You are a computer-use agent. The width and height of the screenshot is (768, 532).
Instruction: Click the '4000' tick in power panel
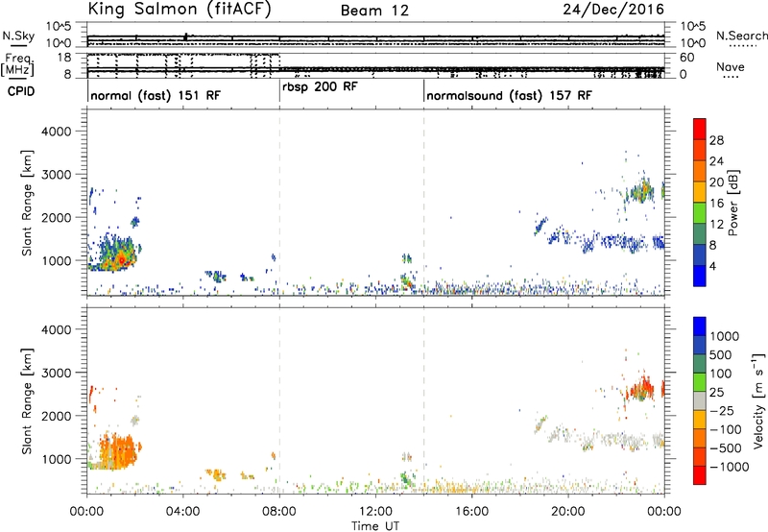pyautogui.click(x=57, y=132)
